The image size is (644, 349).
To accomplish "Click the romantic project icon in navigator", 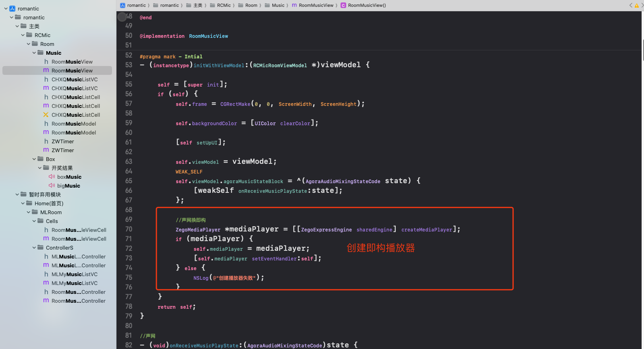I will pyautogui.click(x=12, y=8).
